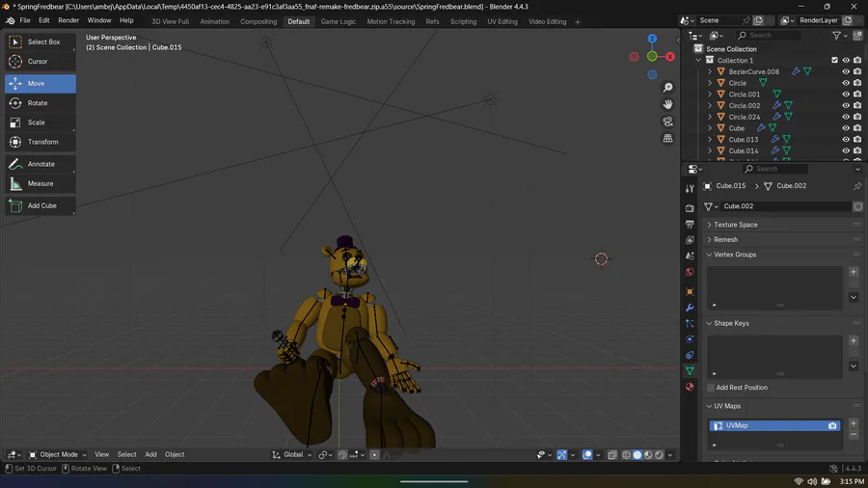Toggle proportional editing in viewport header
Screen dimensions: 868x488
pos(374,455)
